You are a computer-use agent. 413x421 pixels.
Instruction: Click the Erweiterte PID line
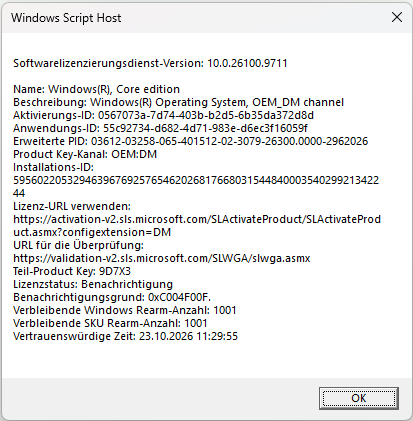pos(190,141)
